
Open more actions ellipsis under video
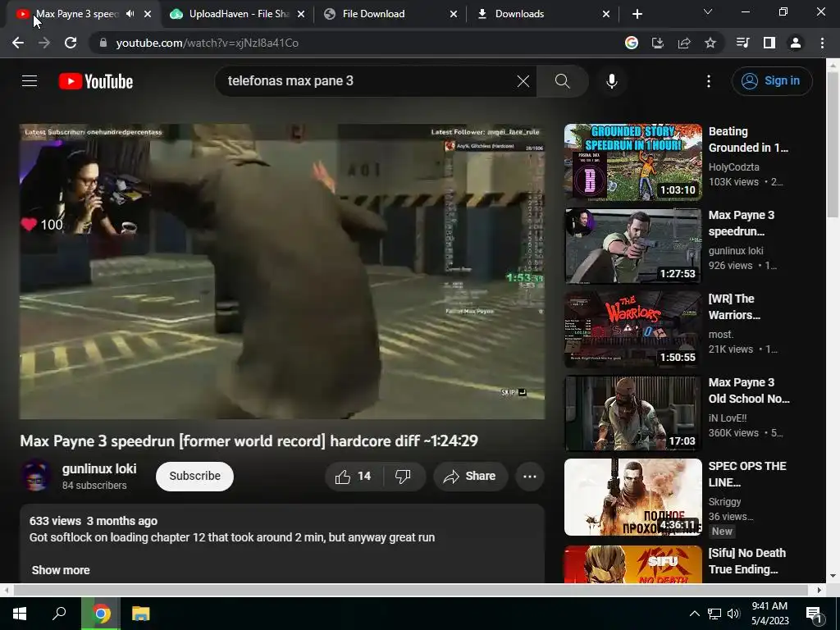(x=530, y=477)
